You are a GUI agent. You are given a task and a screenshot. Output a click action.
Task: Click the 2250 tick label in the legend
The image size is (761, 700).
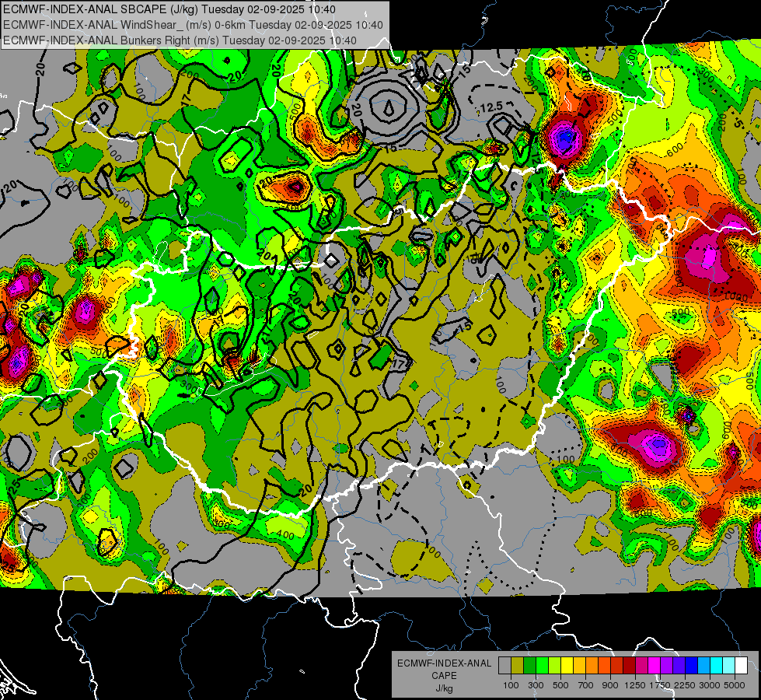pyautogui.click(x=686, y=685)
